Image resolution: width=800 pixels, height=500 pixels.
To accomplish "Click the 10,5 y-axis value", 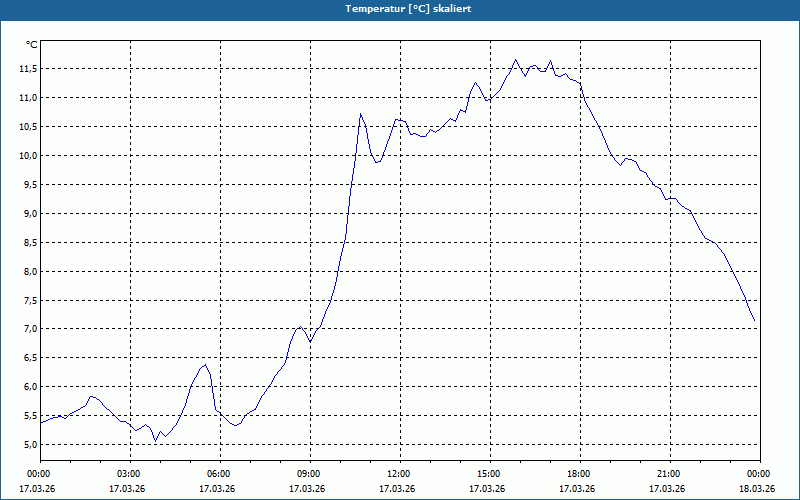I will 28,127.
